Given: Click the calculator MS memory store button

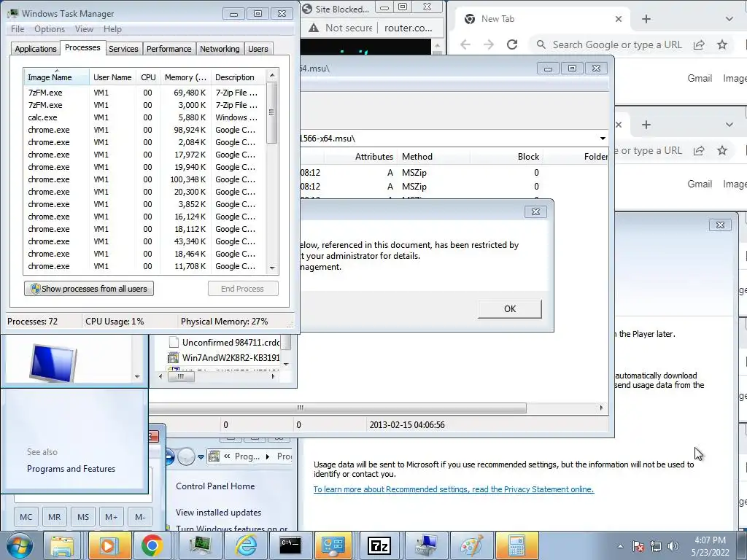Looking at the screenshot, I should click(83, 517).
